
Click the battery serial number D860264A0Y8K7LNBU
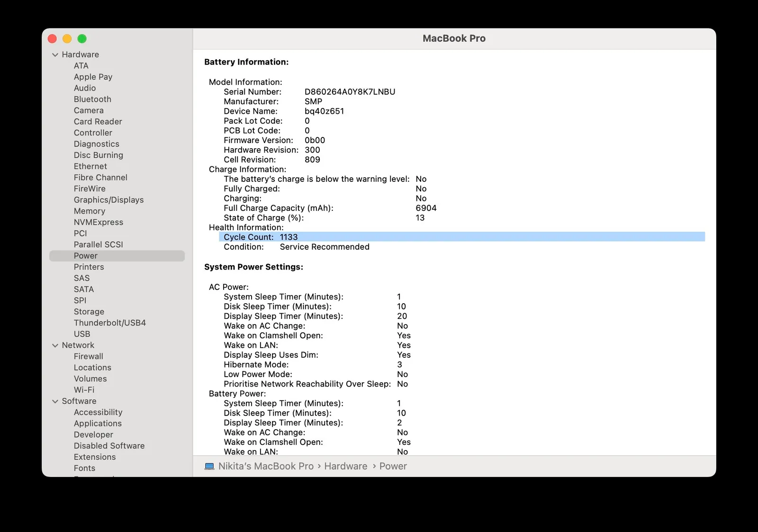[x=350, y=92]
